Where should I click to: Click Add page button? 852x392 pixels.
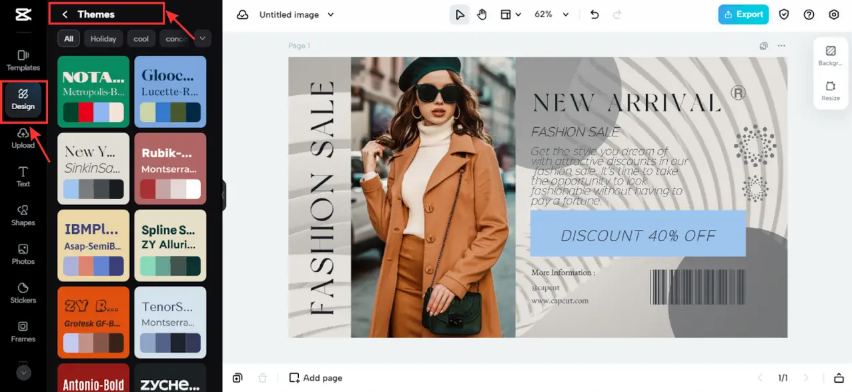pyautogui.click(x=316, y=377)
